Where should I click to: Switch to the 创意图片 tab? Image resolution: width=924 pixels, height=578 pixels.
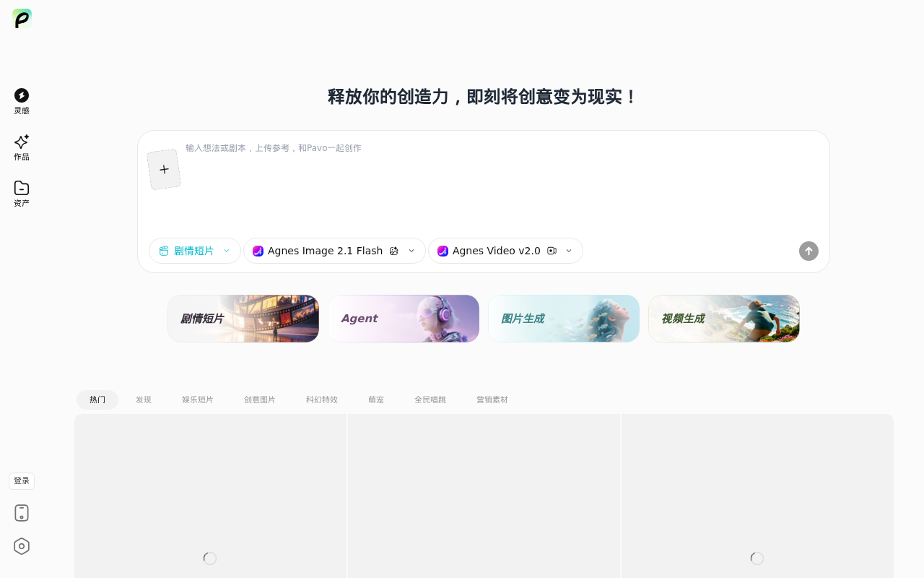click(x=260, y=400)
